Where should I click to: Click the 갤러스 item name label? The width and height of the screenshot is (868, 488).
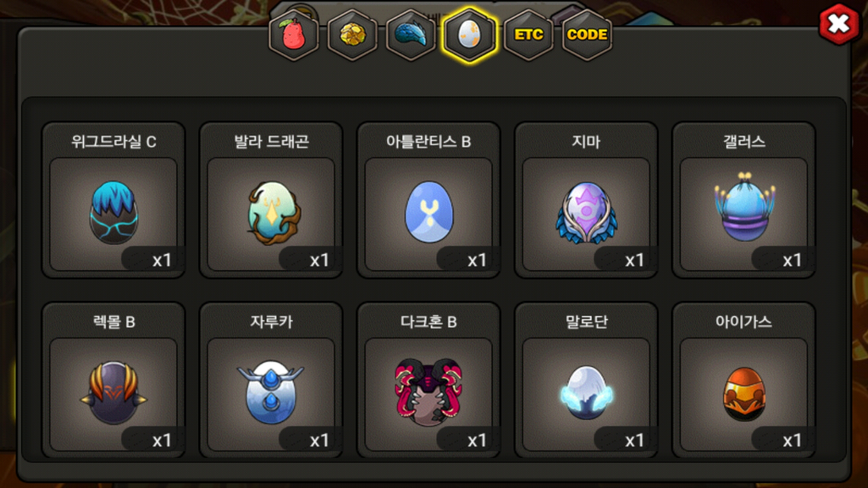click(744, 142)
